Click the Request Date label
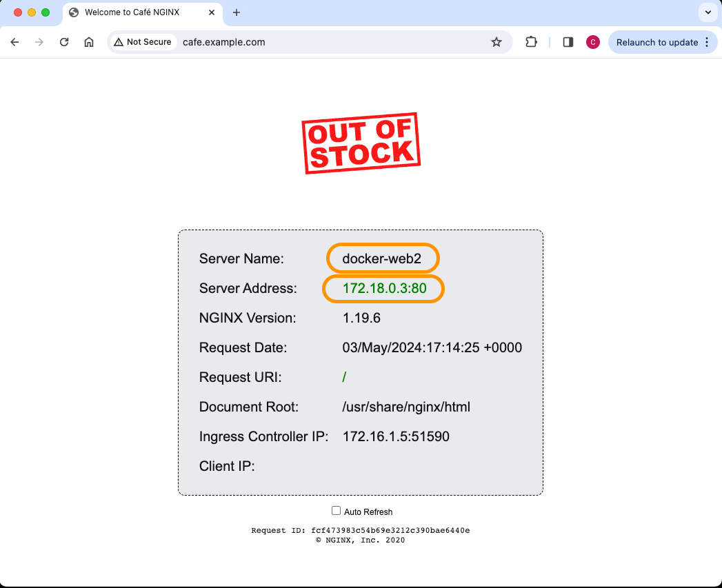 [243, 347]
